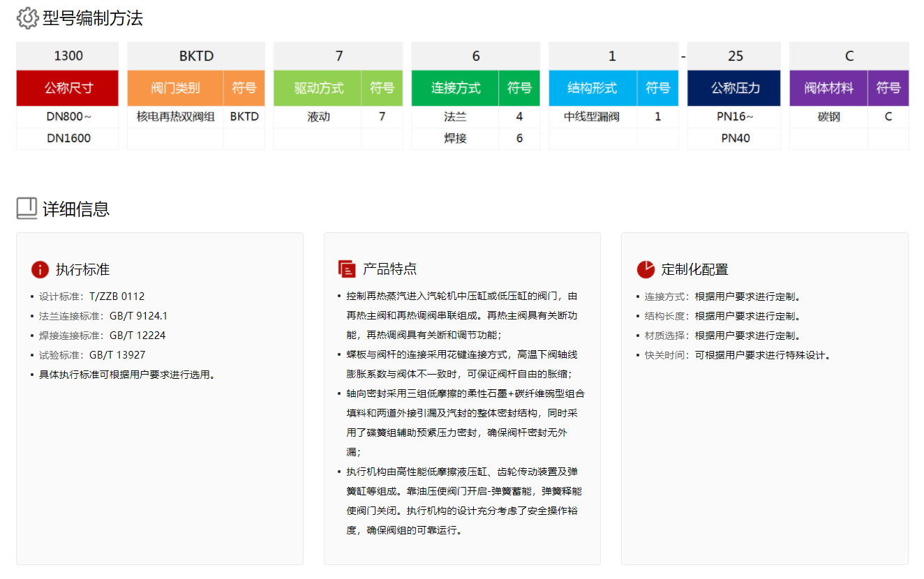Image resolution: width=924 pixels, height=579 pixels.
Task: Click the 核电再热双阀组 table cell
Action: (175, 117)
